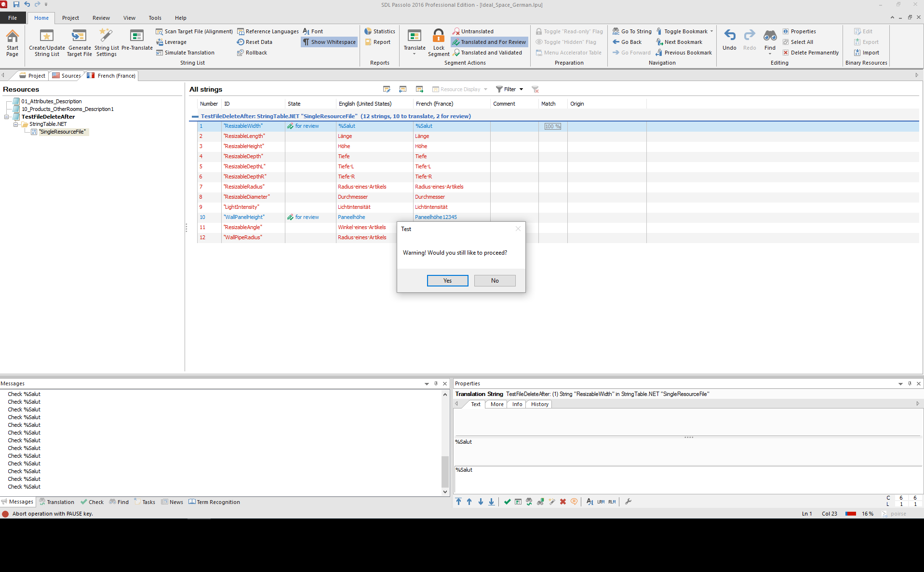Open Messages panel options dropdown
Screen dimensions: 924x572
pyautogui.click(x=427, y=384)
